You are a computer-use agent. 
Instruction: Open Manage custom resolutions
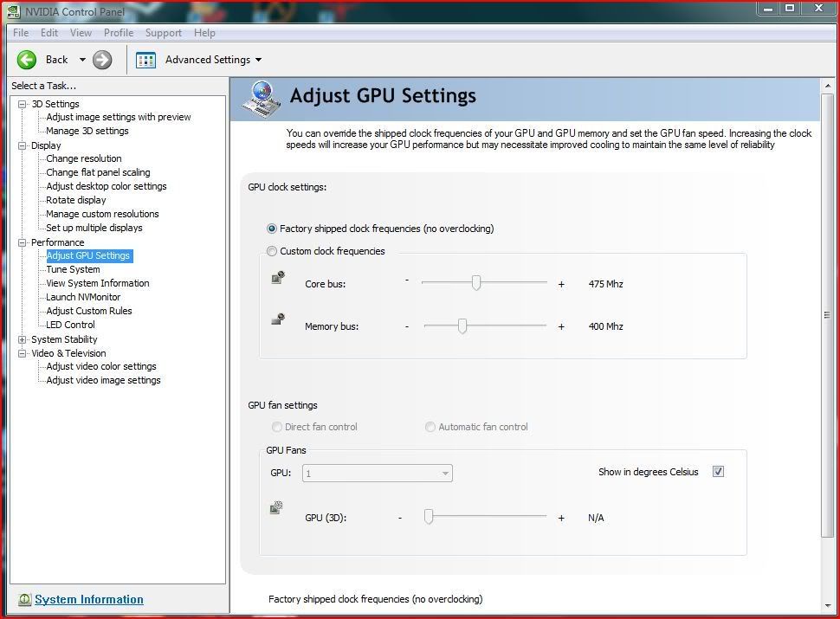point(102,214)
